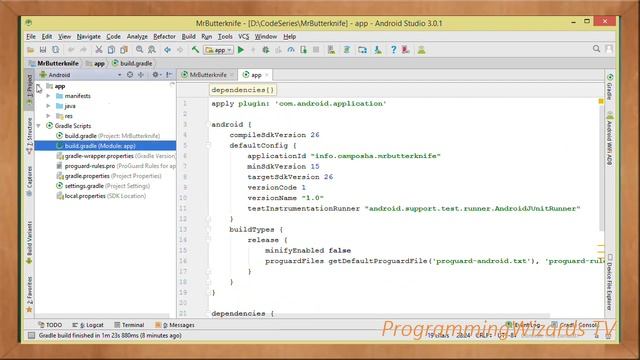Click the Save All toolbar icon
This screenshot has height=360, width=640.
(x=43, y=50)
